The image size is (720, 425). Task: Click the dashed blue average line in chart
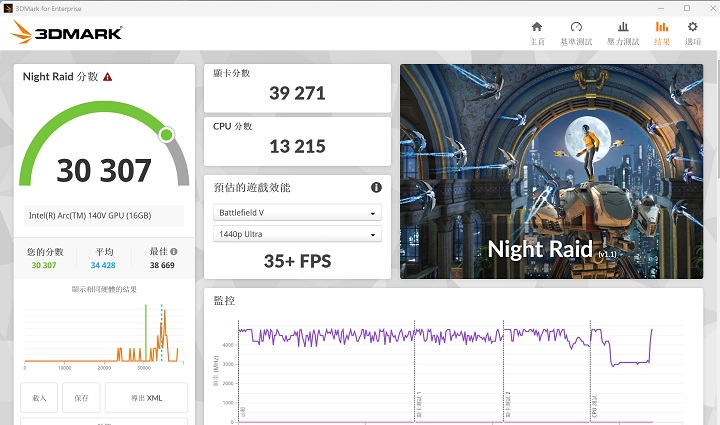coord(162,333)
